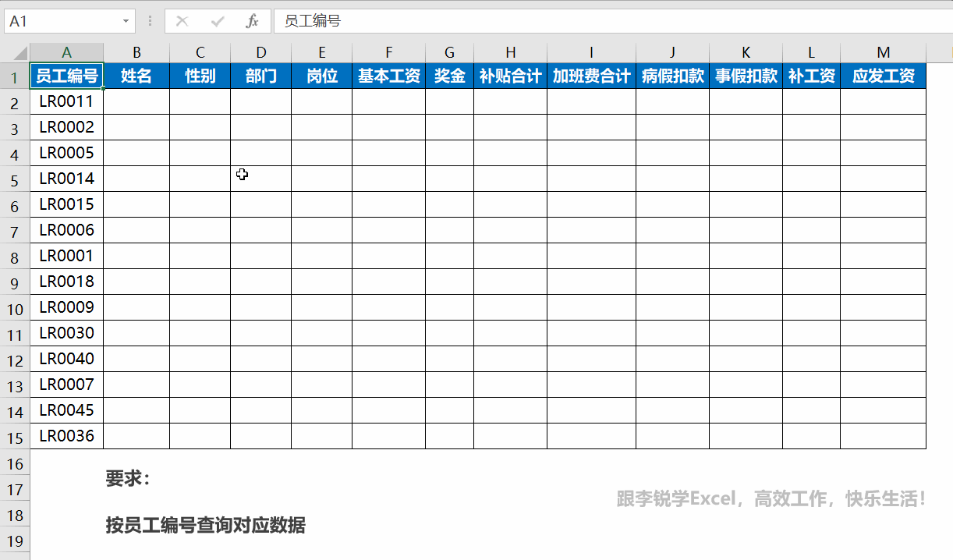Select column D header
Viewport: 953px width, 560px height.
261,53
